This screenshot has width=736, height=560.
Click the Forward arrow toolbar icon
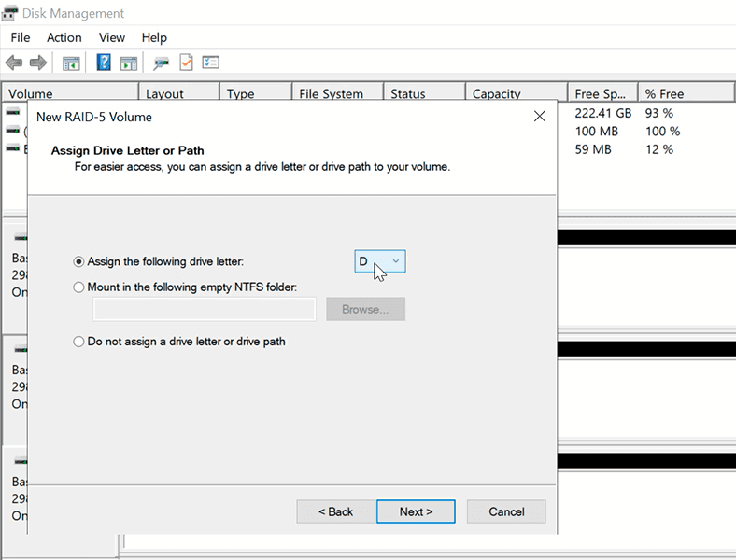(38, 63)
